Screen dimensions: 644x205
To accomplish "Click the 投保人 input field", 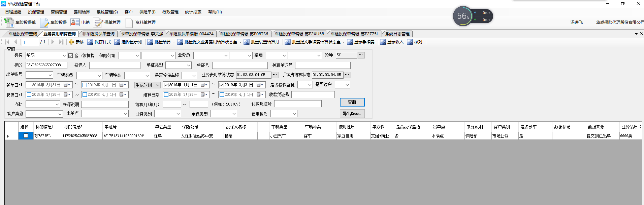I will [115, 65].
